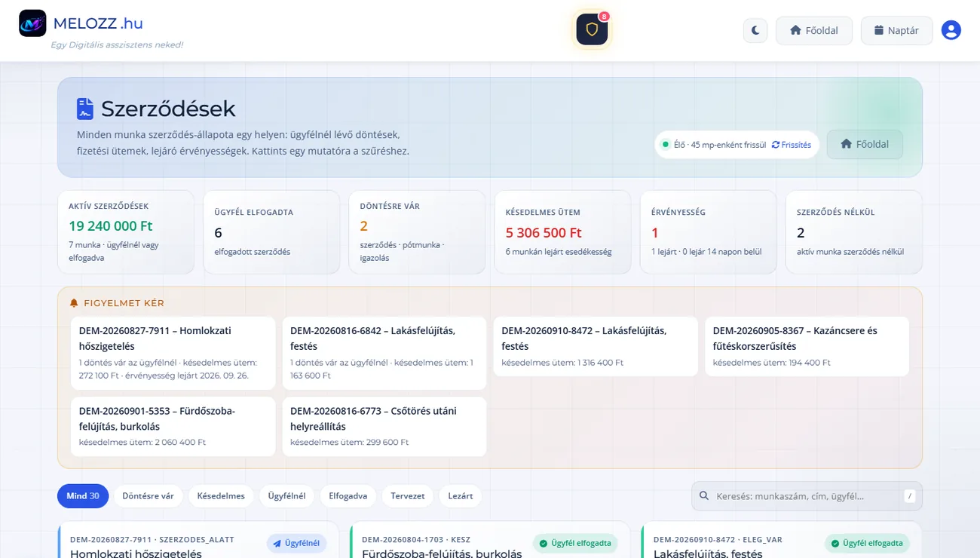Screen dimensions: 980x558
Task: Click the Szerződések document icon
Action: (x=85, y=109)
